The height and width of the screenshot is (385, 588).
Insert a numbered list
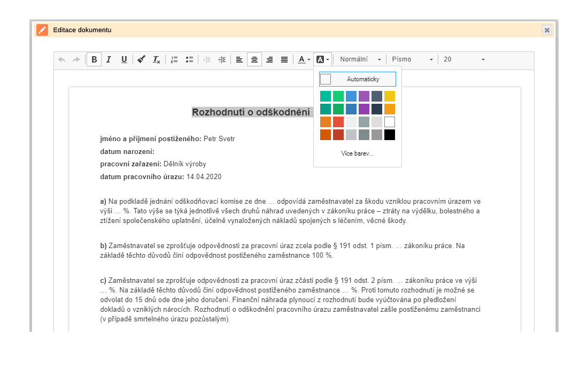click(174, 59)
